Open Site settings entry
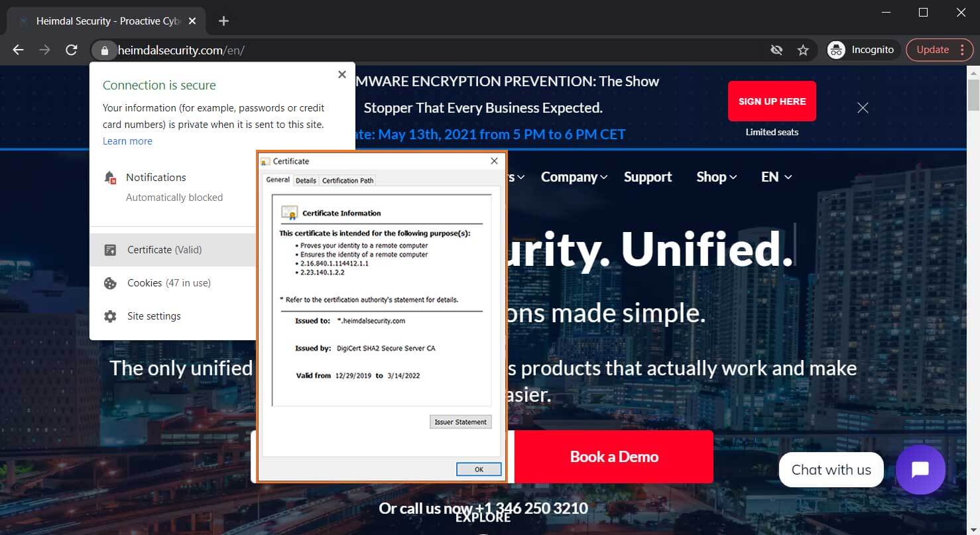Viewport: 980px width, 535px height. [154, 316]
